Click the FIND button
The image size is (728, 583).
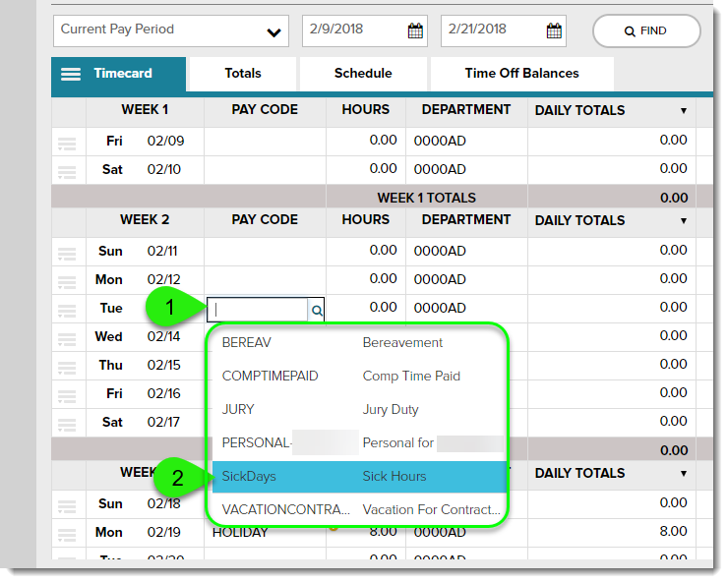pyautogui.click(x=645, y=31)
